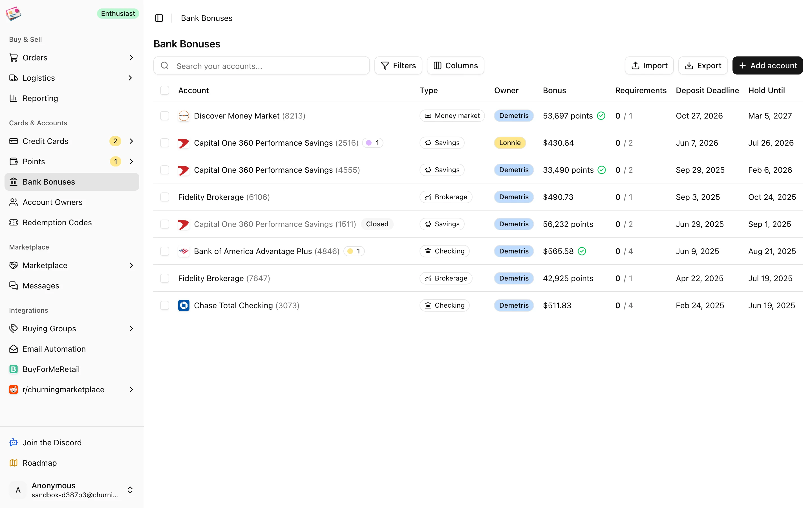The image size is (812, 508).
Task: Click the purple tag badge on Capital One (2516)
Action: click(x=373, y=143)
